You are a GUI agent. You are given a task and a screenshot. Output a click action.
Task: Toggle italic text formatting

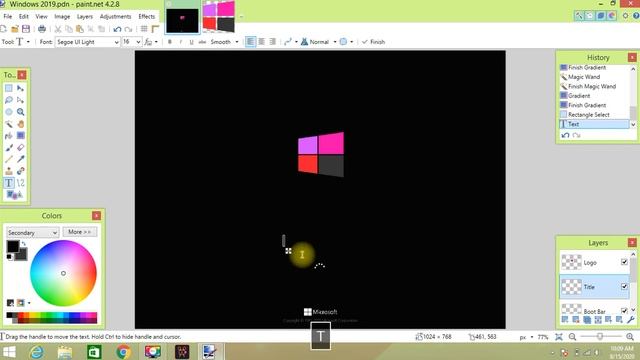coord(180,42)
